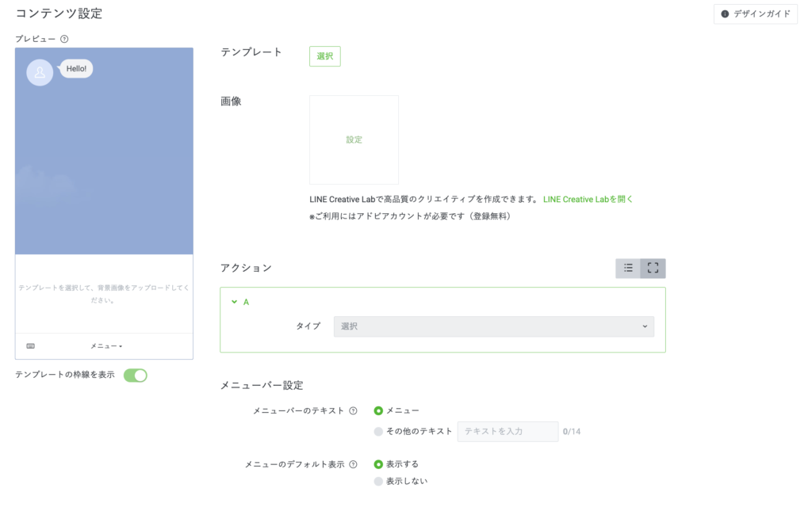Select the メニュー radio button

[x=378, y=410]
